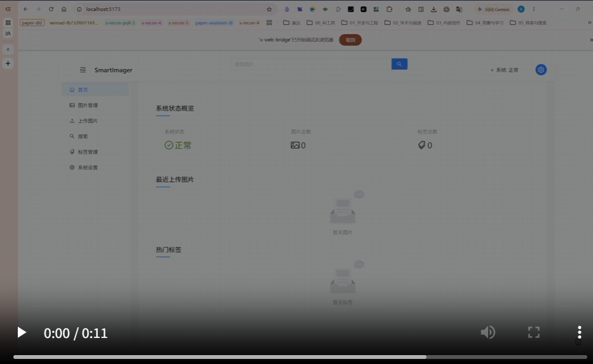The height and width of the screenshot is (364, 593).
Task: Collapse the SmartImager sidebar with the menu-fold icon
Action: point(83,70)
